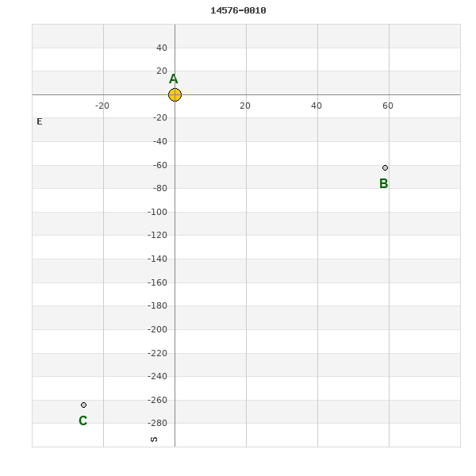Click the -200 vertical axis tick label
The height and width of the screenshot is (476, 476).
(x=157, y=329)
